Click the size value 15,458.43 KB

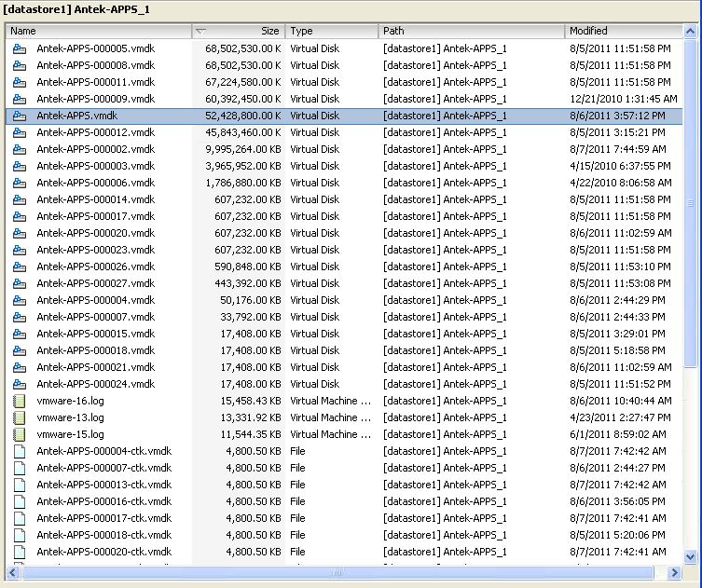[x=251, y=401]
